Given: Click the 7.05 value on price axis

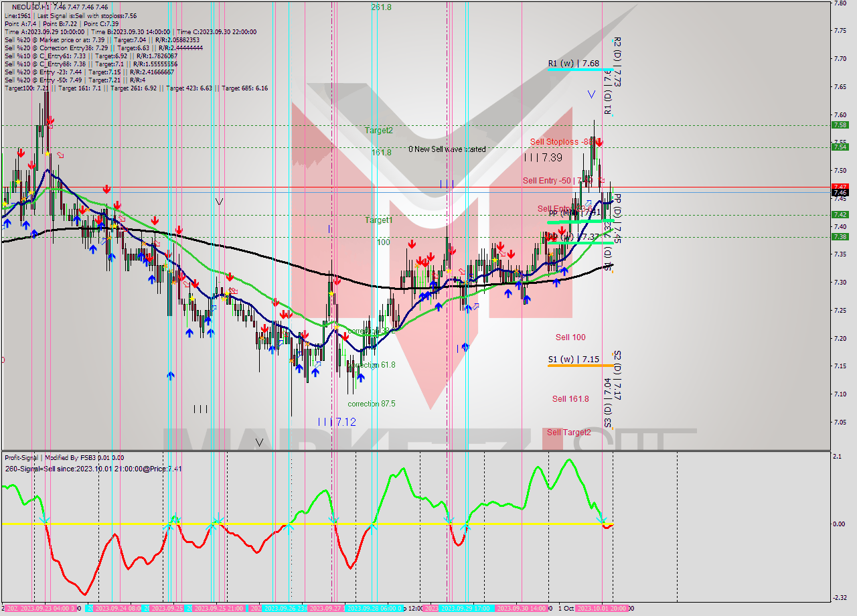Looking at the screenshot, I should pos(840,422).
